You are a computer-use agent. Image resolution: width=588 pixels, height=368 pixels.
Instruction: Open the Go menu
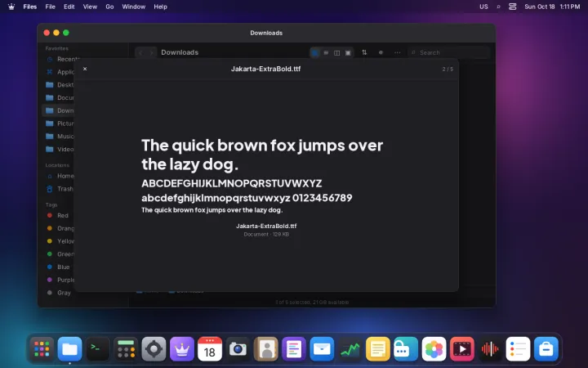[x=109, y=7]
